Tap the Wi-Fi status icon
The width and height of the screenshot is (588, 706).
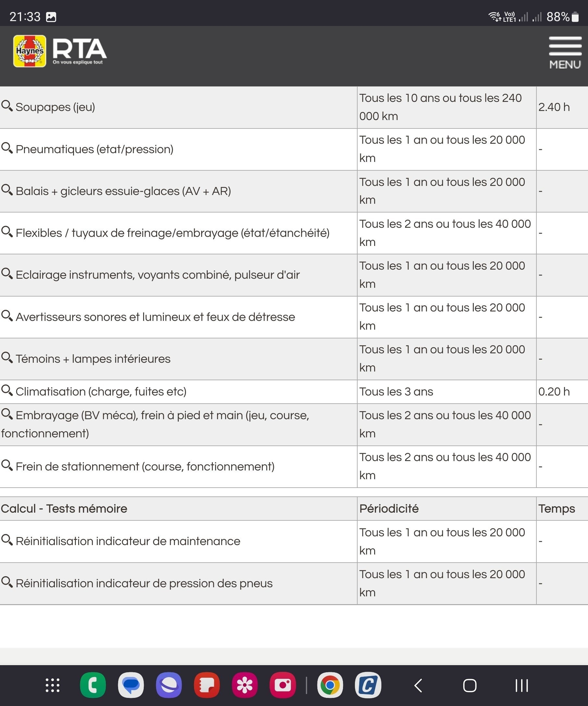(495, 16)
